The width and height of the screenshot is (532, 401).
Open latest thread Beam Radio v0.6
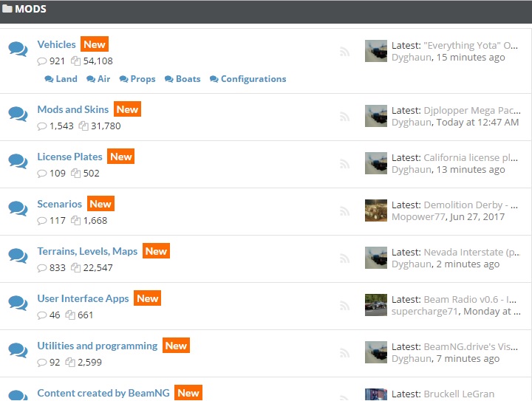click(470, 300)
